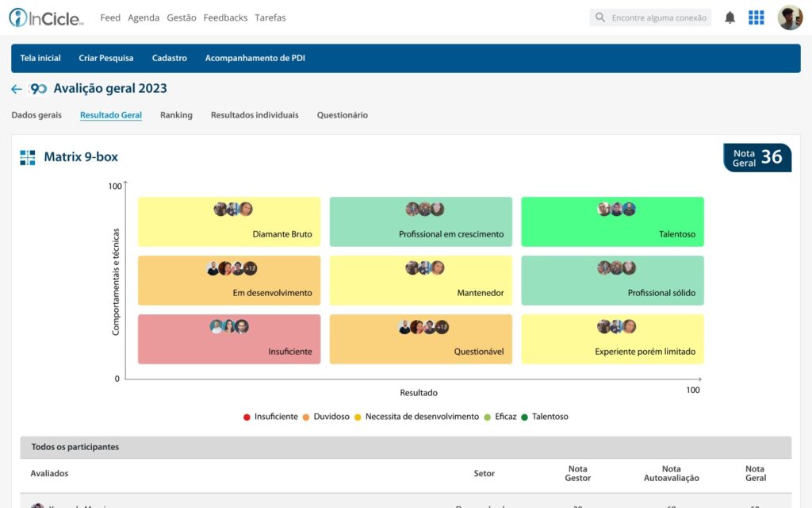Switch to the Ranking tab

176,115
